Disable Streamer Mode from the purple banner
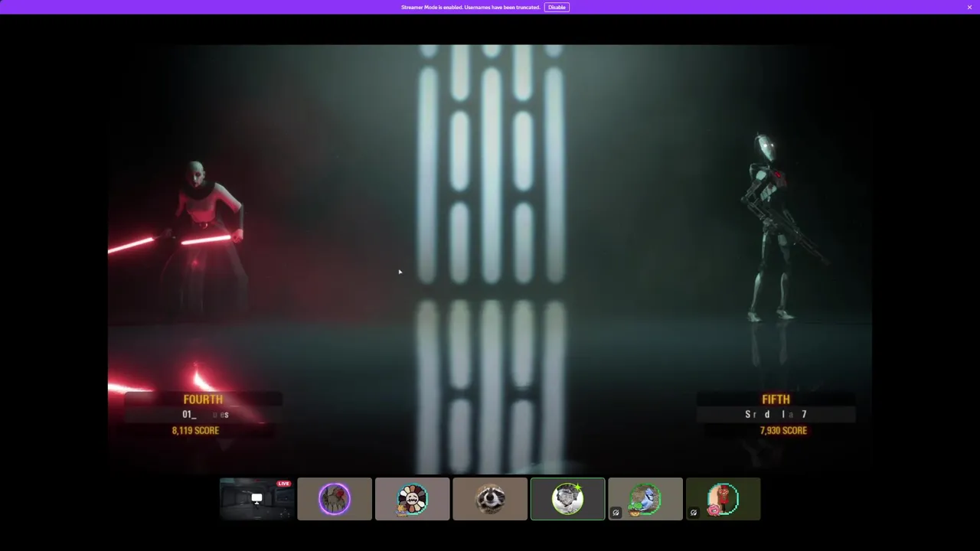980x551 pixels. coord(557,7)
